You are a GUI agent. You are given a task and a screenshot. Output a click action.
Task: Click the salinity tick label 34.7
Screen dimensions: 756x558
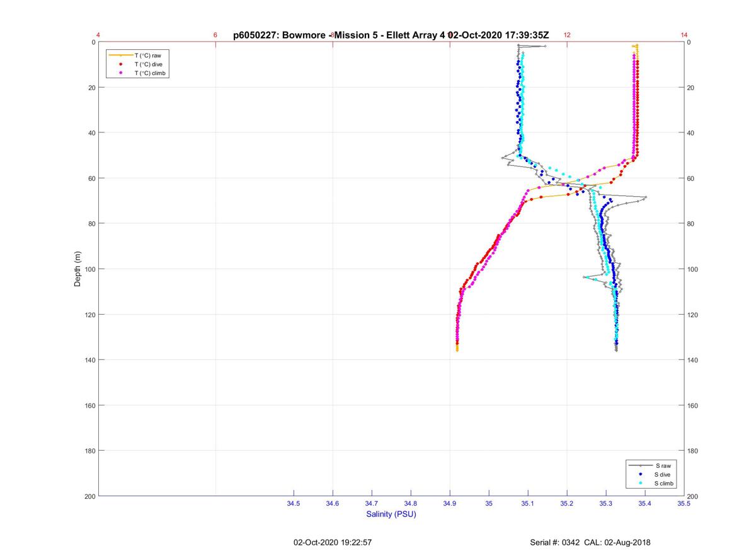pyautogui.click(x=372, y=504)
